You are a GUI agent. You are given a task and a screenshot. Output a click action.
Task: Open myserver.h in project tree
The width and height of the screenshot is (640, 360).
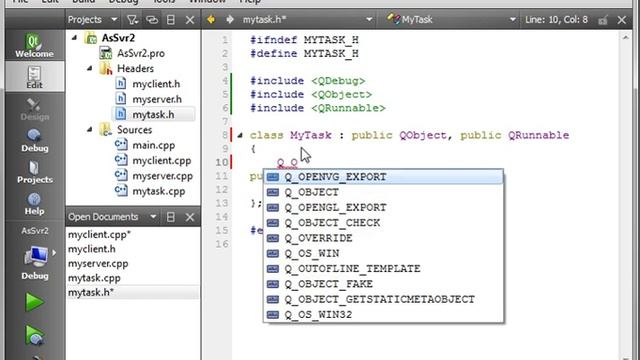click(157, 99)
